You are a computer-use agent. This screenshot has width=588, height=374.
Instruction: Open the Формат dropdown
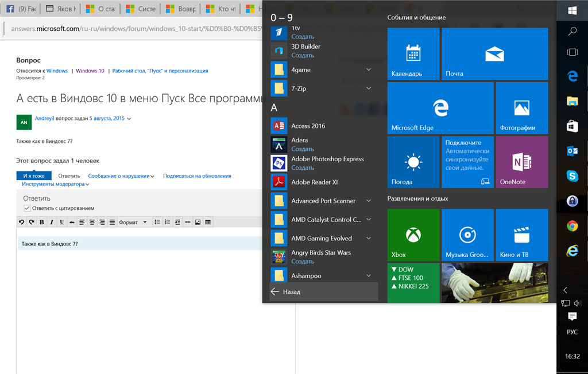133,222
